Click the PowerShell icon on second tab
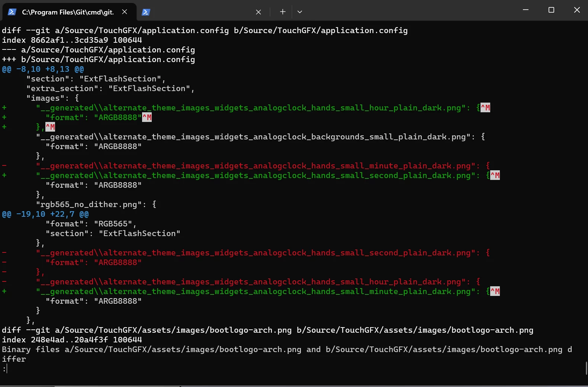This screenshot has width=588, height=387. point(146,12)
